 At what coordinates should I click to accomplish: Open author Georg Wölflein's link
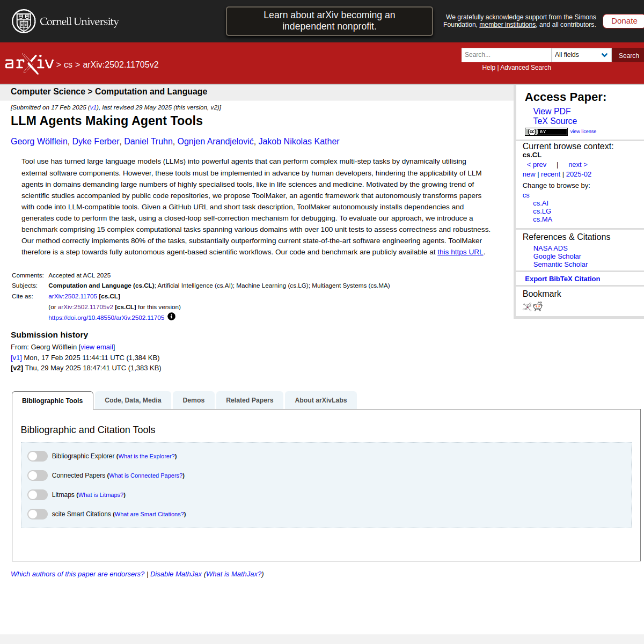coord(39,142)
